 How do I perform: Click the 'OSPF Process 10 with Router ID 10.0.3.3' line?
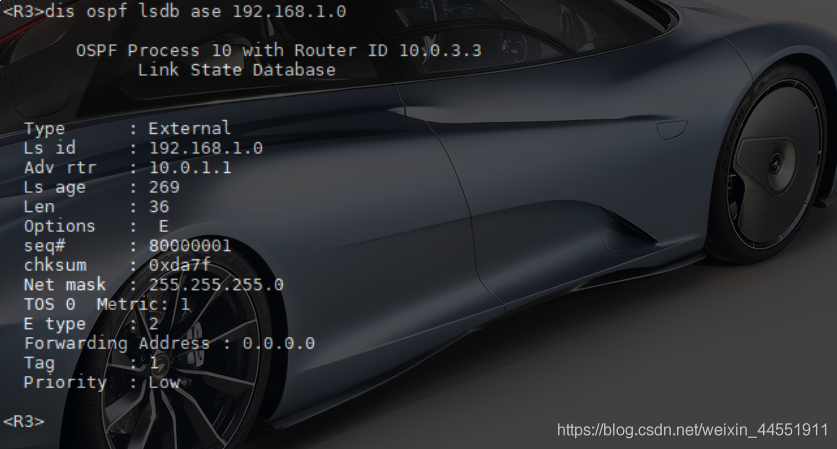(x=279, y=50)
